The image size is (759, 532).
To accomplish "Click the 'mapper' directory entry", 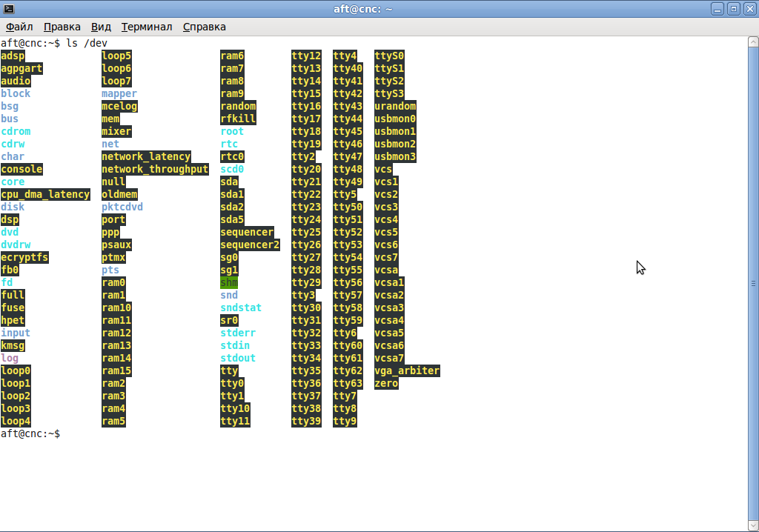I will (x=119, y=93).
